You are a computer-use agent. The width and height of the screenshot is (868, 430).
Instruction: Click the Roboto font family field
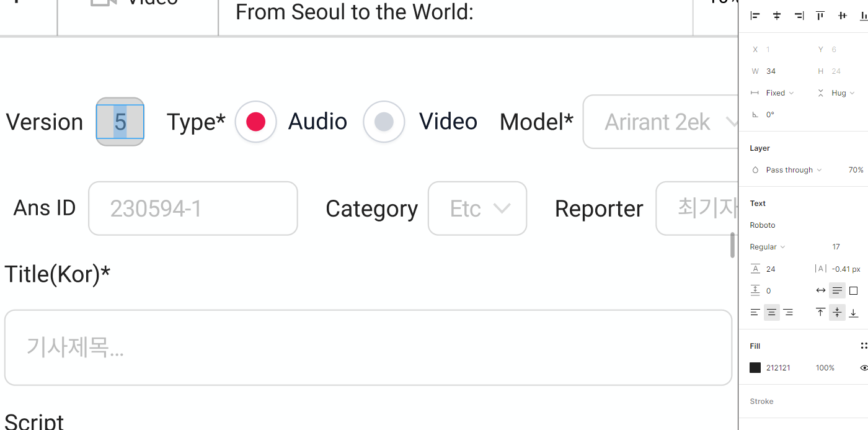(763, 225)
